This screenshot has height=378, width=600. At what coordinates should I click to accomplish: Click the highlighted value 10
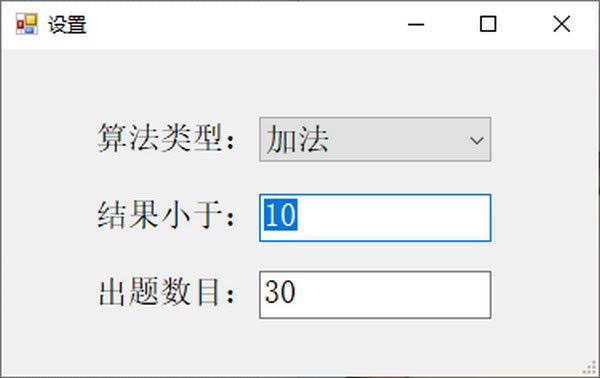(x=280, y=215)
